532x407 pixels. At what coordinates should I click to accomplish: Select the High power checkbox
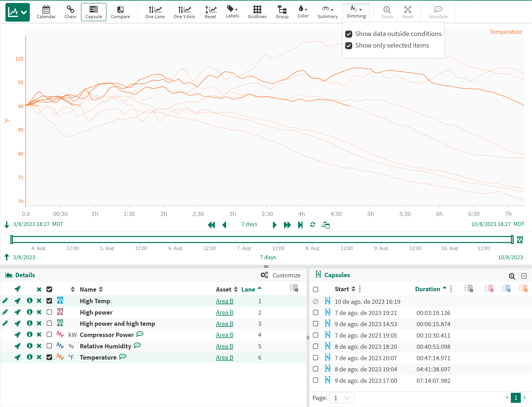pyautogui.click(x=49, y=312)
